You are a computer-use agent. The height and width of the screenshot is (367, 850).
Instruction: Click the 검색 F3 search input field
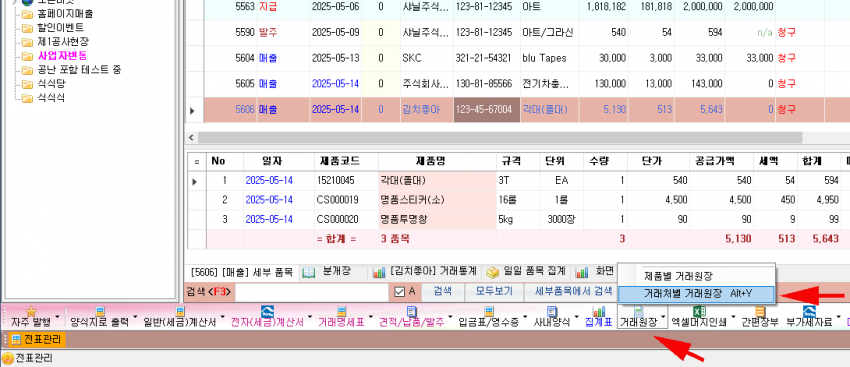[312, 292]
